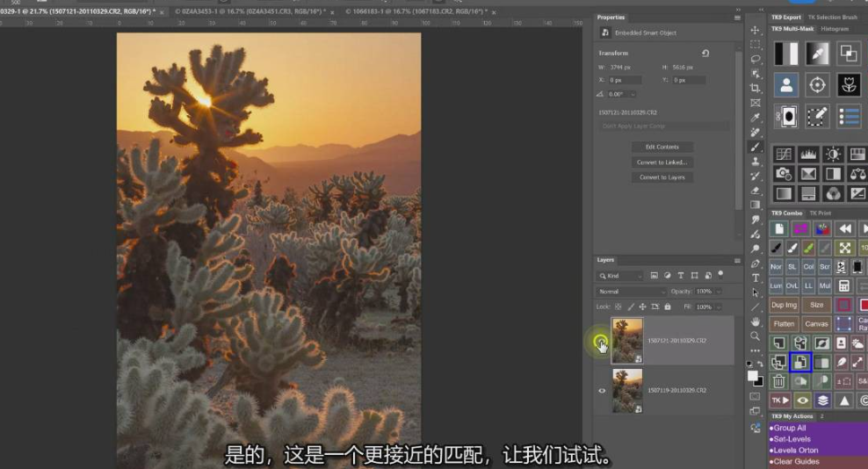Toggle visibility of layer 1507121-20110329.CR2
This screenshot has width=868, height=469.
pos(601,342)
